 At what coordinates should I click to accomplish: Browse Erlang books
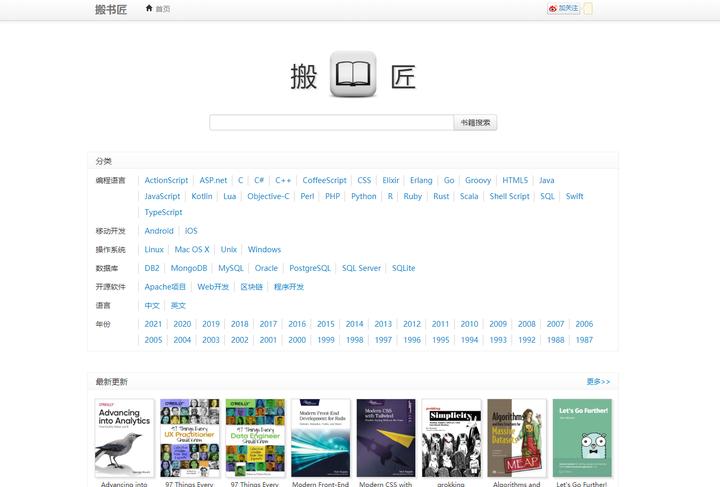tap(421, 180)
